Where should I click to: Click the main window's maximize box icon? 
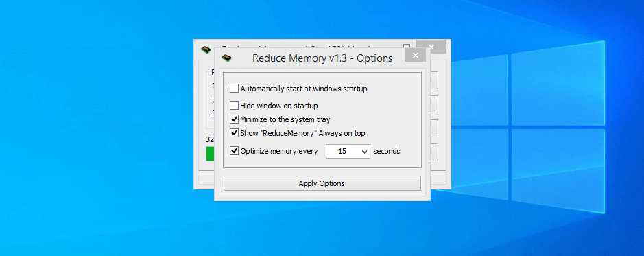click(406, 47)
